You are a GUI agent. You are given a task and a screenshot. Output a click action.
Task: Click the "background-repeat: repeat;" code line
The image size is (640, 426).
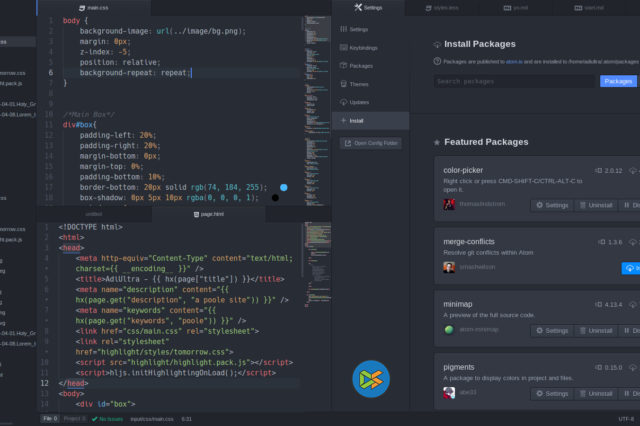[x=135, y=73]
